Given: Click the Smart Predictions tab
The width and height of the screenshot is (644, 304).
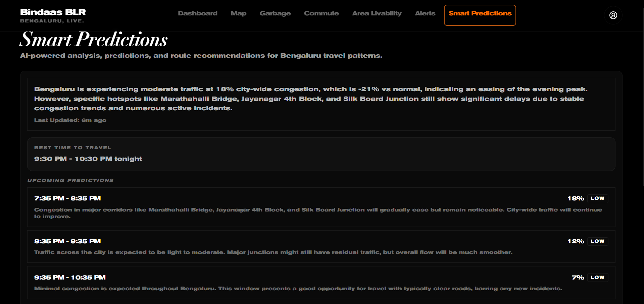Looking at the screenshot, I should pos(480,15).
